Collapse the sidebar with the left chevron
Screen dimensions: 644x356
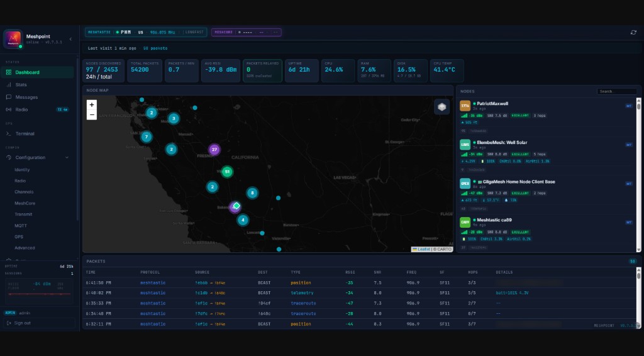click(70, 39)
